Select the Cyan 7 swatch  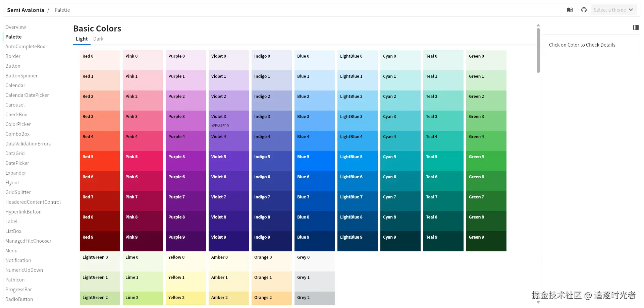click(400, 201)
